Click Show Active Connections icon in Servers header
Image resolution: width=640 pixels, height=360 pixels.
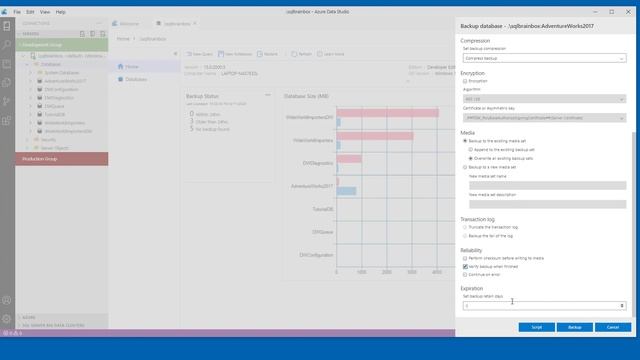click(102, 34)
